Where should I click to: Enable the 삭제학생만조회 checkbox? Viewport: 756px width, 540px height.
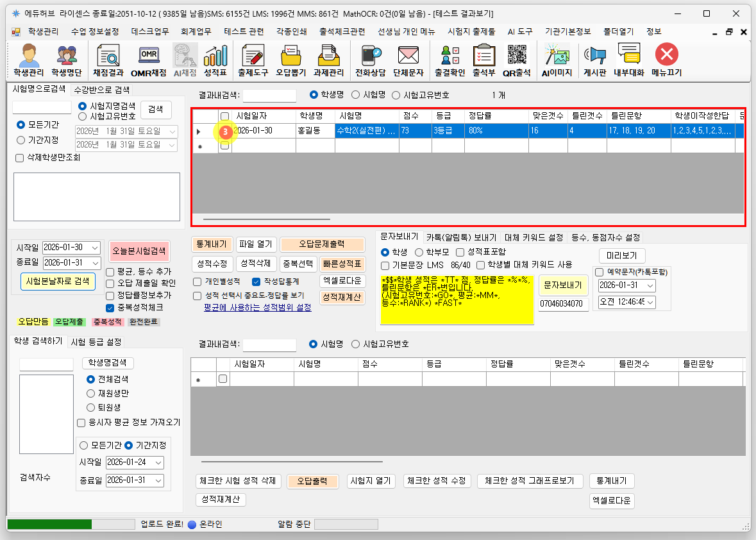[19, 158]
